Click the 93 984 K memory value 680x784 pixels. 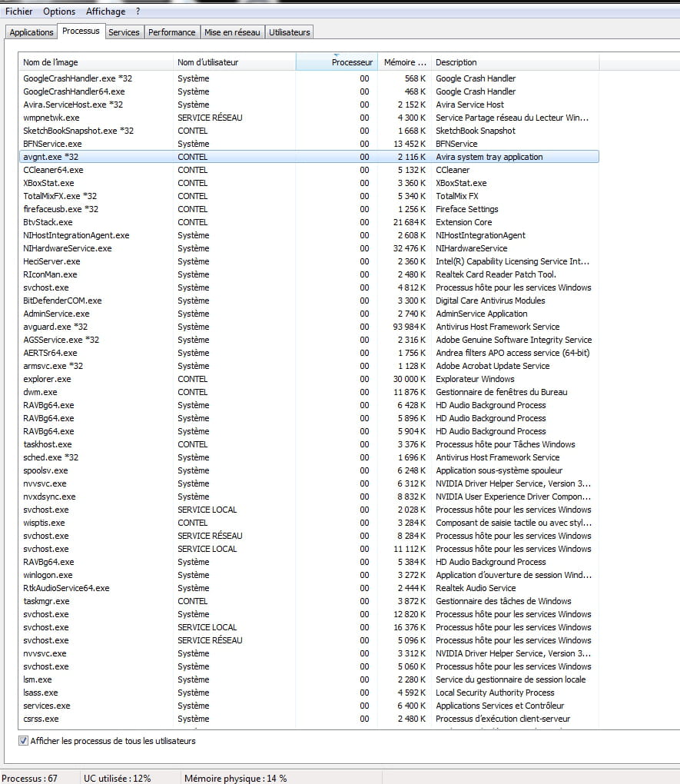[409, 327]
